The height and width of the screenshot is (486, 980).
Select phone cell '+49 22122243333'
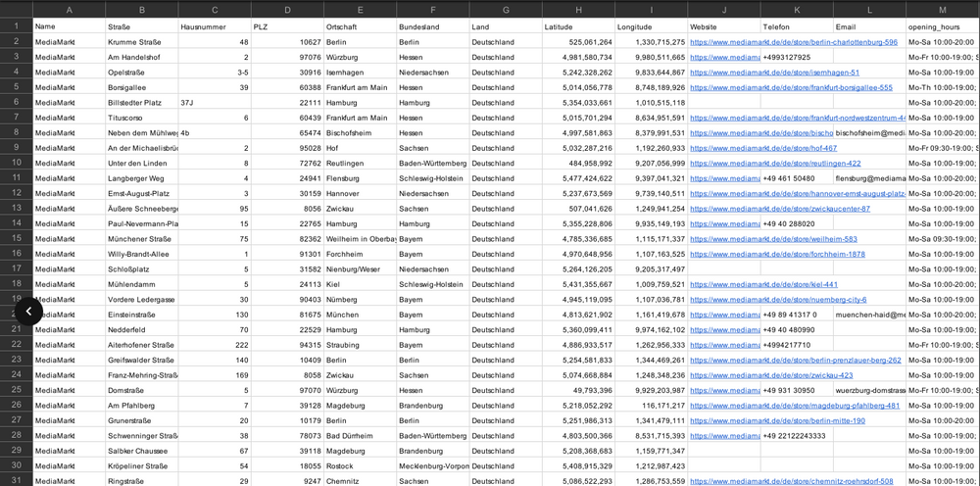[797, 435]
